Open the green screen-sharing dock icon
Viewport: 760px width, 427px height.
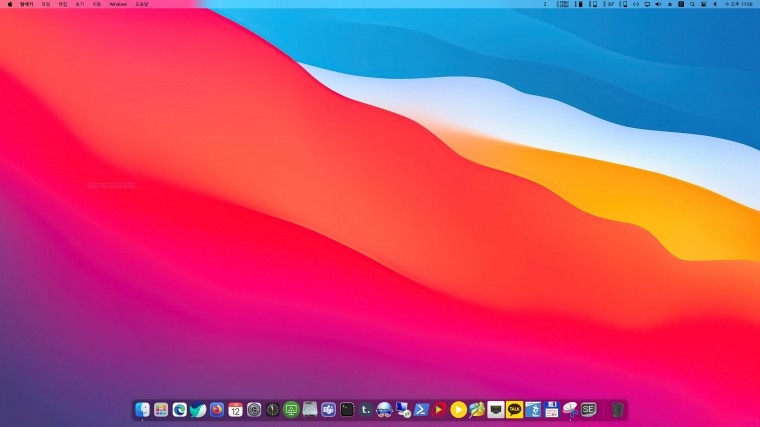click(x=291, y=410)
